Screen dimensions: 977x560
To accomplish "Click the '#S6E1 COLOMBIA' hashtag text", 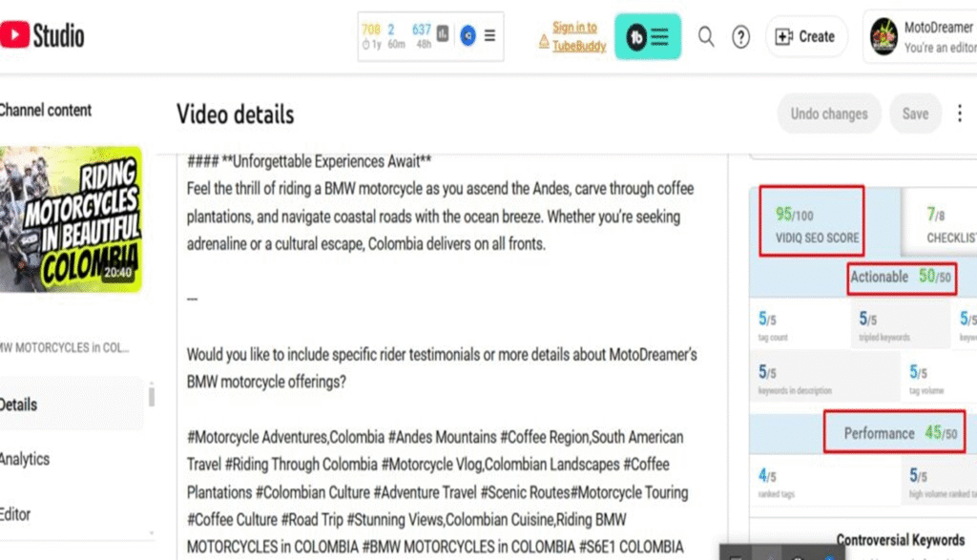I will (632, 547).
